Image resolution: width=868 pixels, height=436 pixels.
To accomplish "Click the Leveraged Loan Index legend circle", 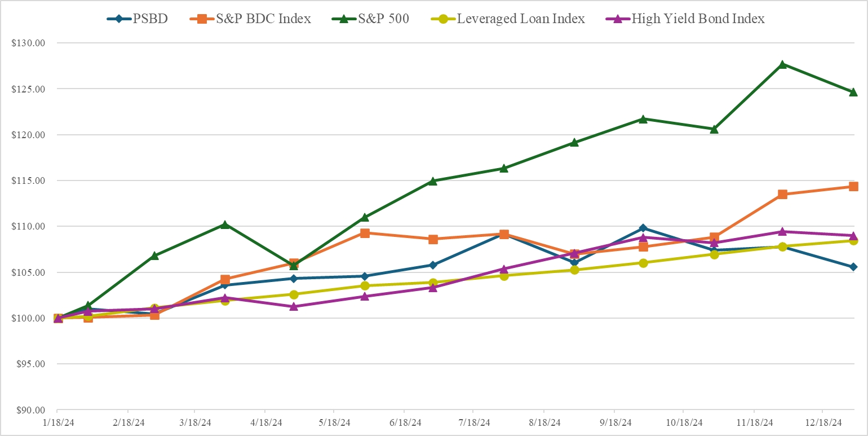I will pos(444,19).
